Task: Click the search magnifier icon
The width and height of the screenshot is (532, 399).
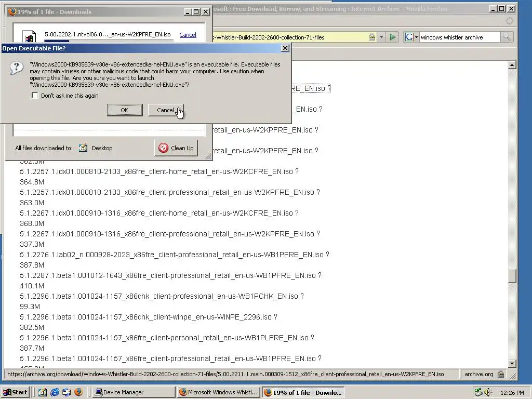Action: click(507, 37)
